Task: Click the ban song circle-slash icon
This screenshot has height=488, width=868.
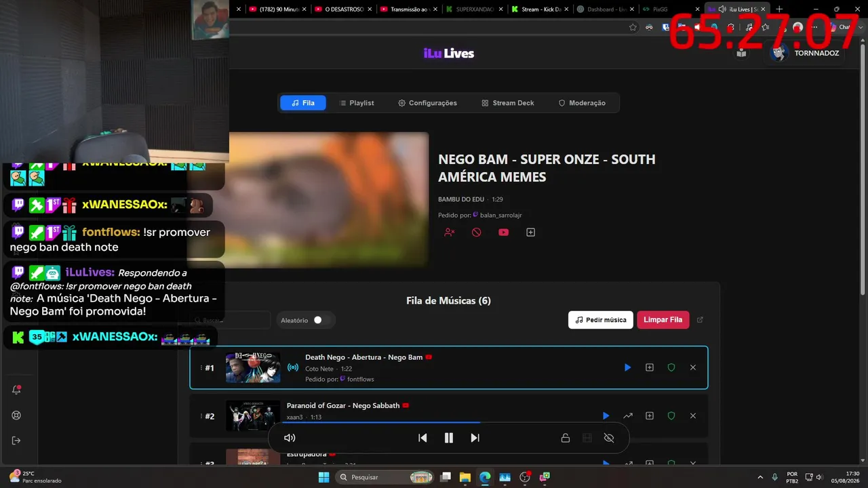Action: pyautogui.click(x=476, y=232)
